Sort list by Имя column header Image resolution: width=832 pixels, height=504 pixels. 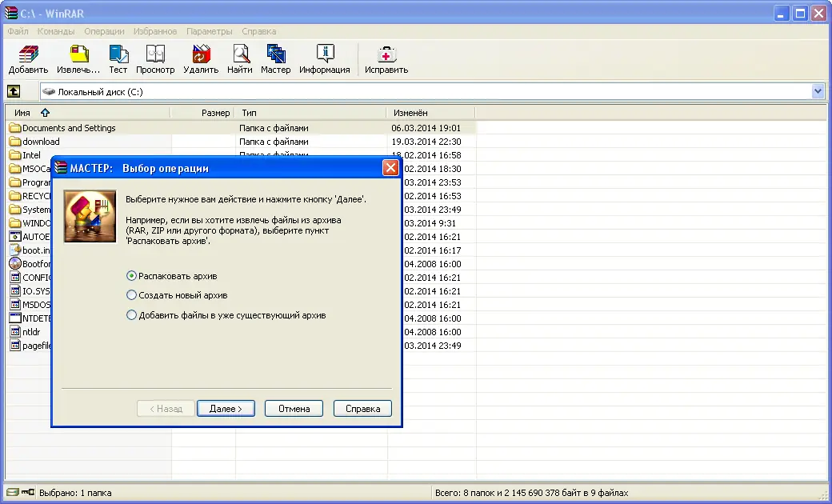(x=87, y=113)
